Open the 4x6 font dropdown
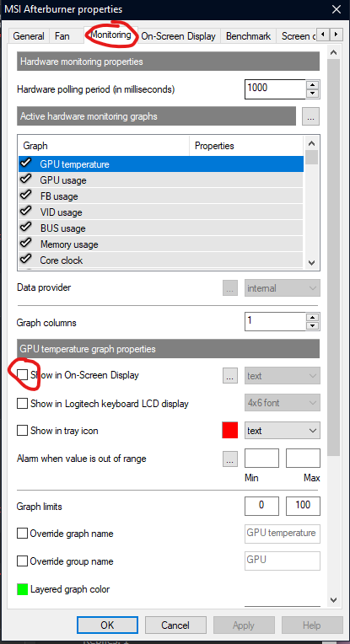The height and width of the screenshot is (644, 350). [283, 403]
